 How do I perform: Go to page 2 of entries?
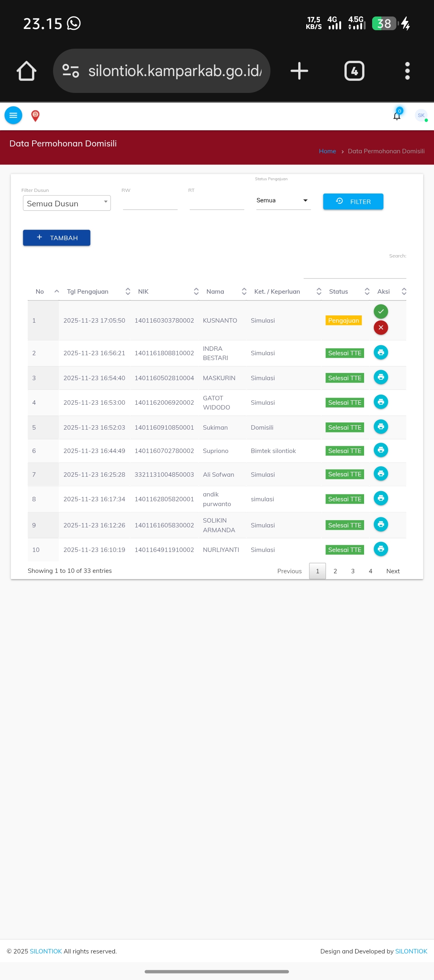(335, 571)
